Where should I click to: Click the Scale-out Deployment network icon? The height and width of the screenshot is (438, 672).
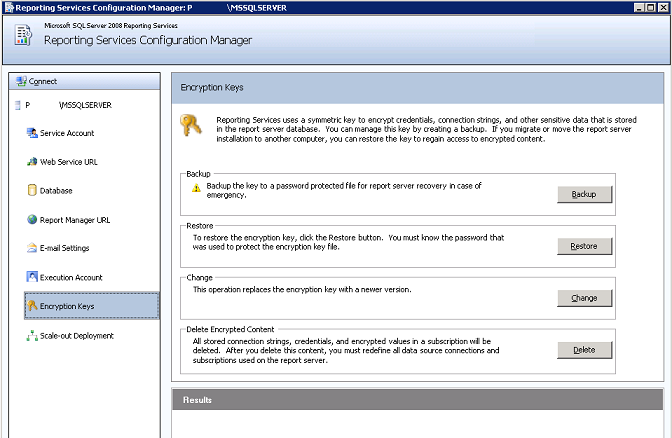(32, 336)
